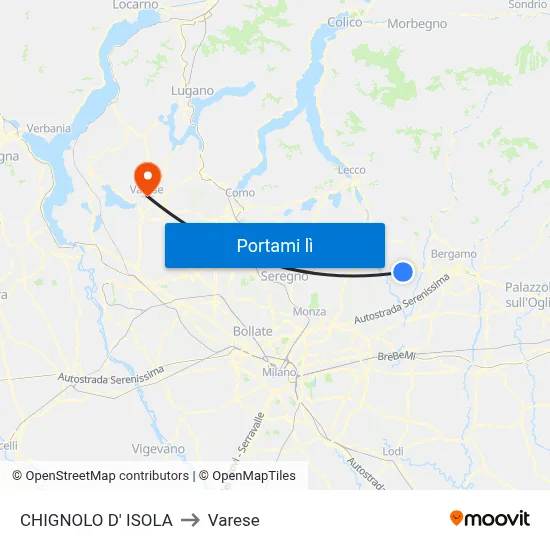Click the orange Varese destination pin
This screenshot has width=550, height=550.
(148, 178)
